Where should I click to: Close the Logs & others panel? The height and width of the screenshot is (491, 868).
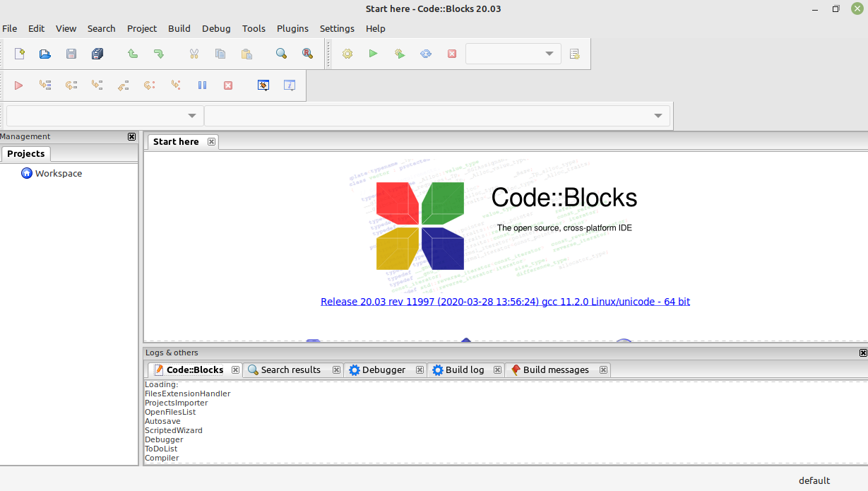(x=863, y=353)
